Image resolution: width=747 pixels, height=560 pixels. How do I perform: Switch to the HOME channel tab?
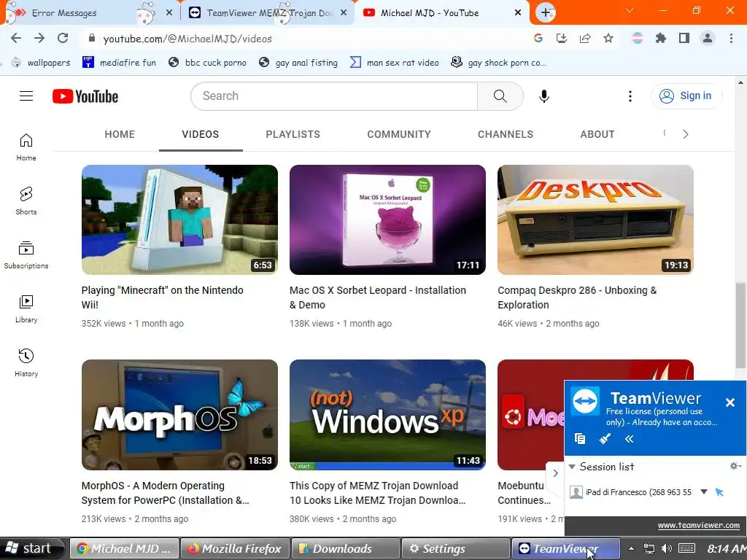[x=120, y=134]
